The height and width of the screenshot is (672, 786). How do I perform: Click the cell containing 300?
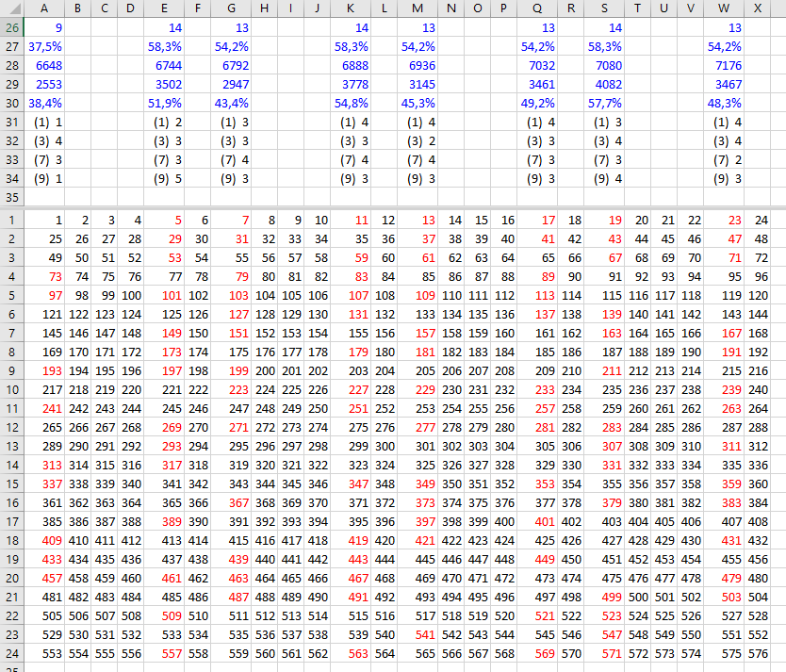coord(384,447)
